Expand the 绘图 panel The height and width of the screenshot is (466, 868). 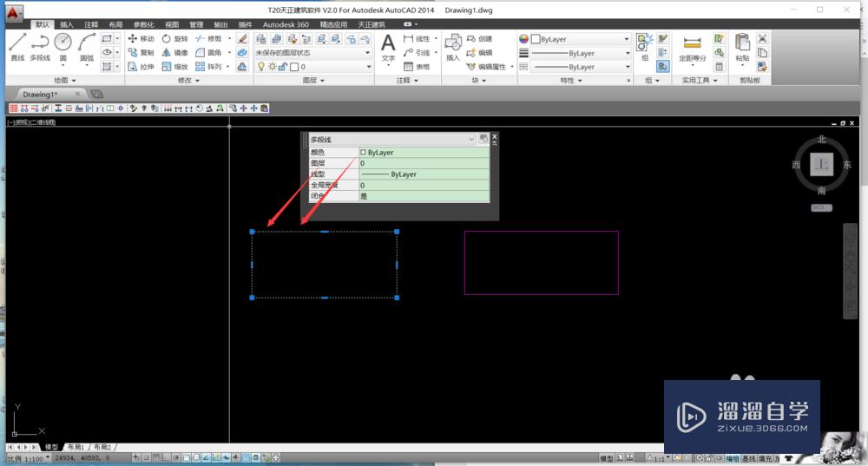(65, 80)
